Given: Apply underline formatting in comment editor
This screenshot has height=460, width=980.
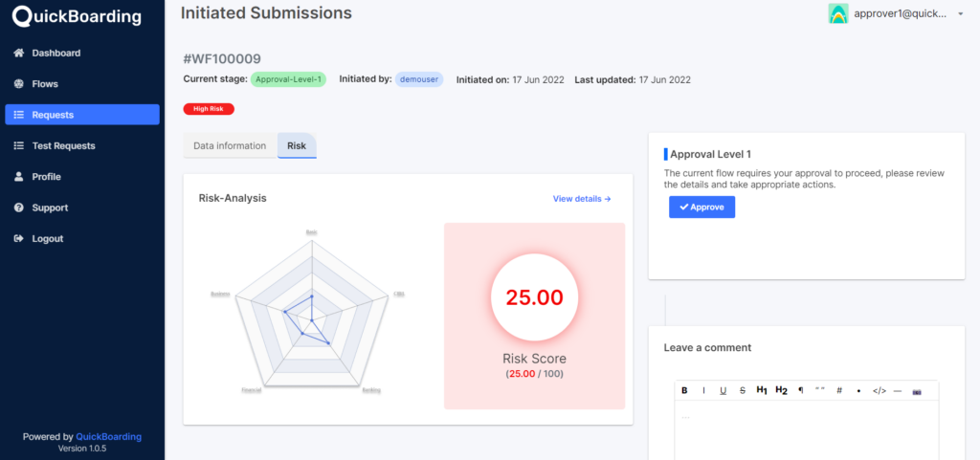Looking at the screenshot, I should 723,390.
